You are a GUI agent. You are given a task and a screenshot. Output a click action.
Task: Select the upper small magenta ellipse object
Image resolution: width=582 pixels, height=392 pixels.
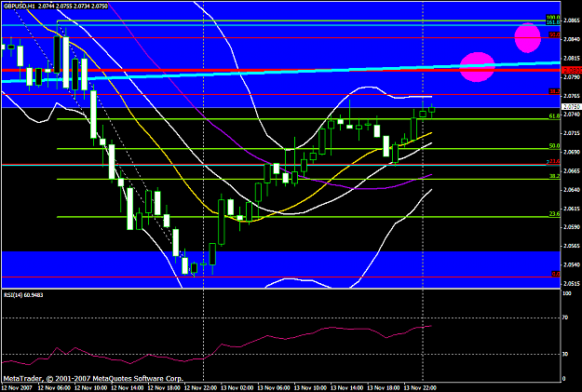point(527,37)
